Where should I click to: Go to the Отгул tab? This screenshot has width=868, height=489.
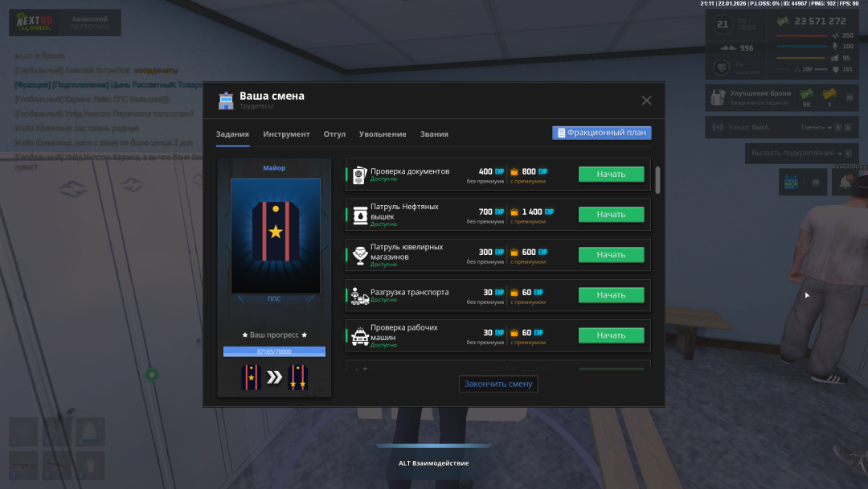coord(334,134)
